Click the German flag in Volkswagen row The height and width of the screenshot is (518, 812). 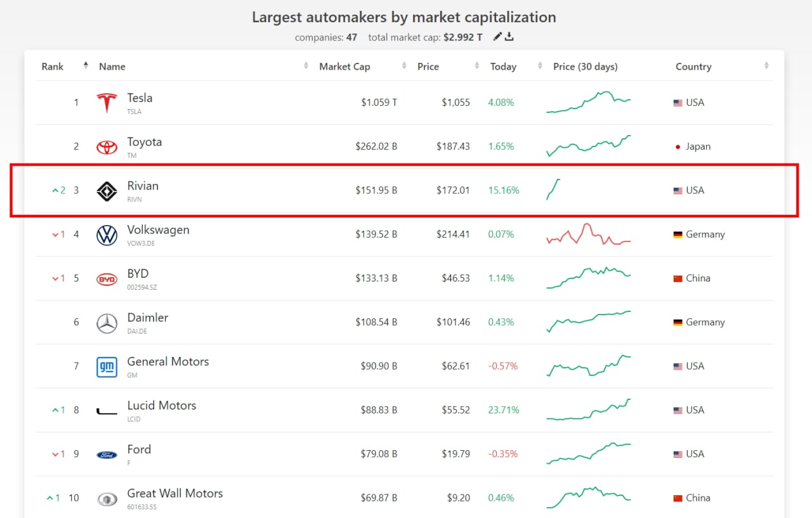pos(678,235)
